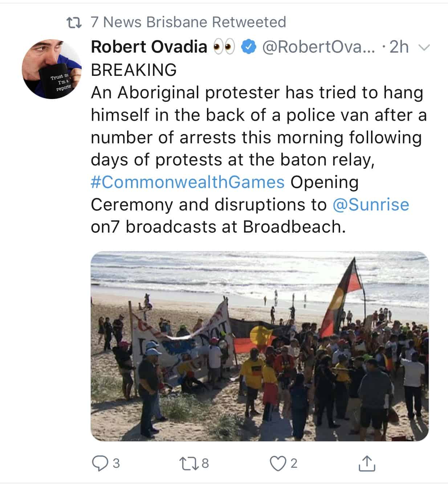
Task: Click the Robert Ovadia display name
Action: pyautogui.click(x=149, y=47)
